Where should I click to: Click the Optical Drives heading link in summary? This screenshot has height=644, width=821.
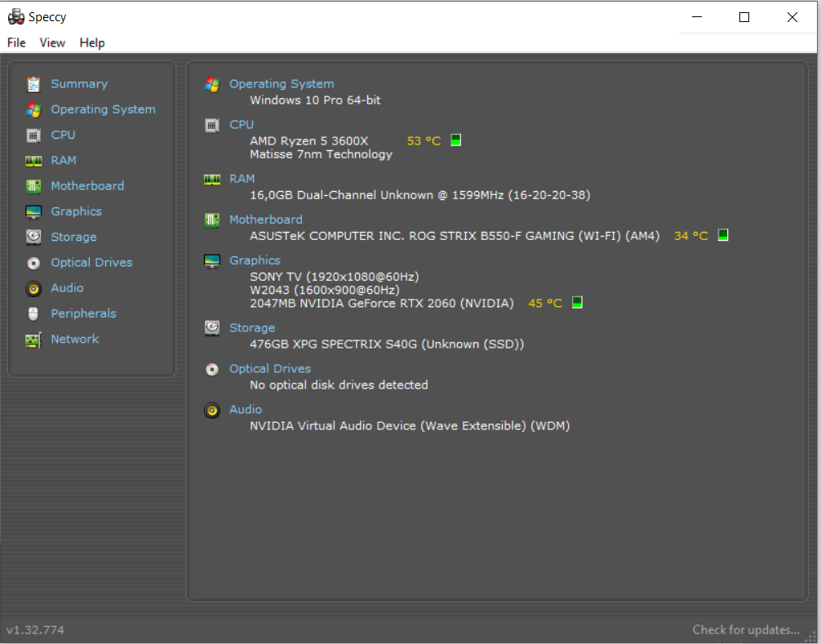point(270,369)
